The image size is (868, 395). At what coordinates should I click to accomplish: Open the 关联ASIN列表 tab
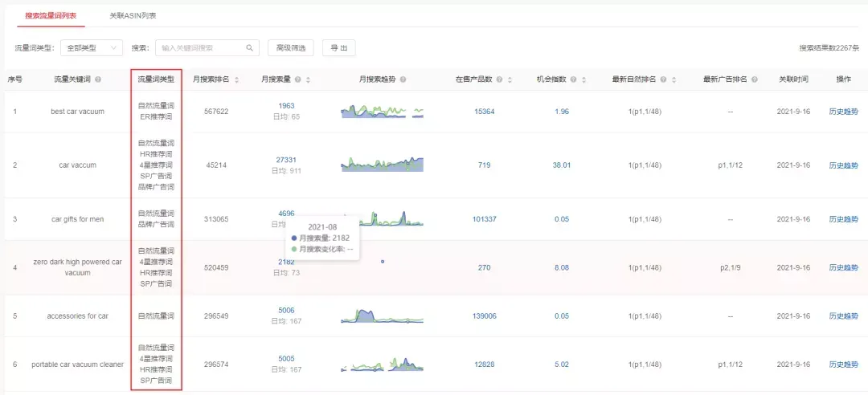[133, 15]
